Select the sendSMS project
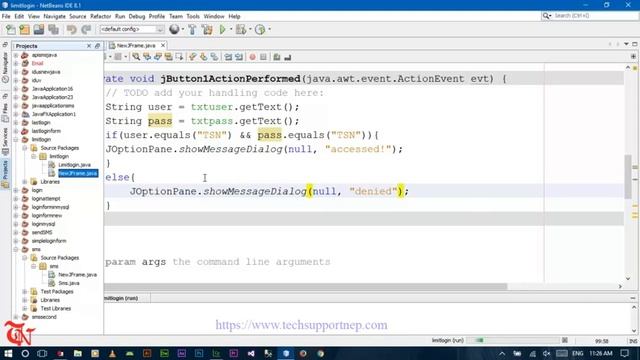 click(x=42, y=233)
